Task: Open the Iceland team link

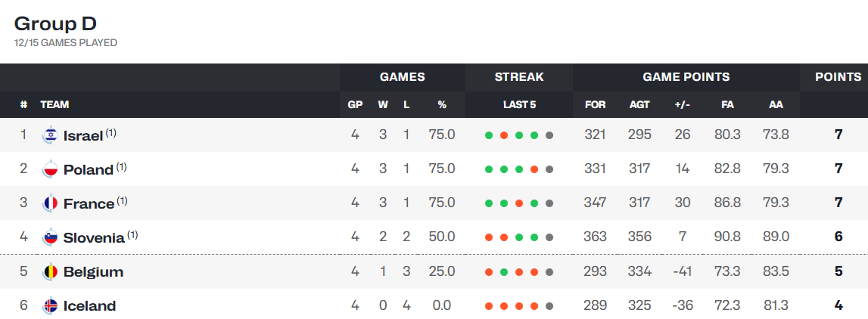Action: (90, 305)
